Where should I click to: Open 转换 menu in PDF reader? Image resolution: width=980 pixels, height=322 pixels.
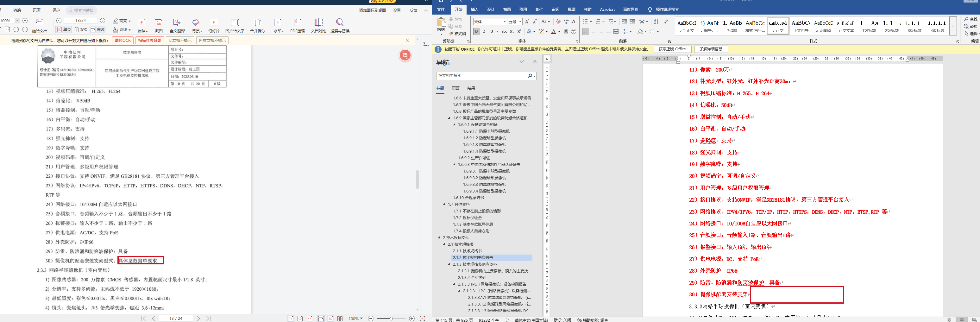pos(17,10)
